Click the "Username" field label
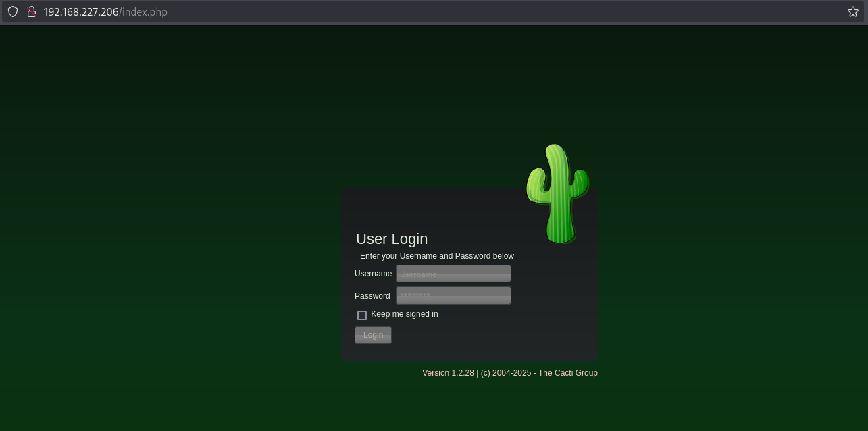Screen dimensions: 868x431 tap(373, 274)
